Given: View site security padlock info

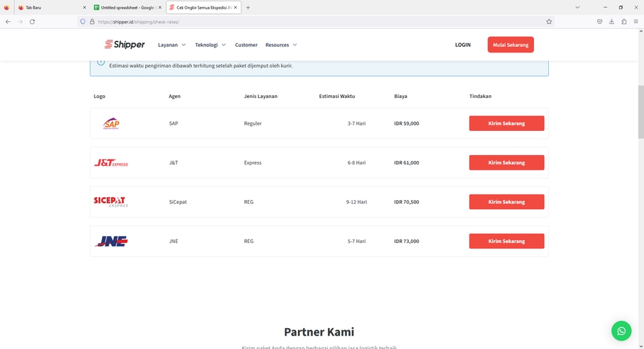Looking at the screenshot, I should tap(92, 21).
